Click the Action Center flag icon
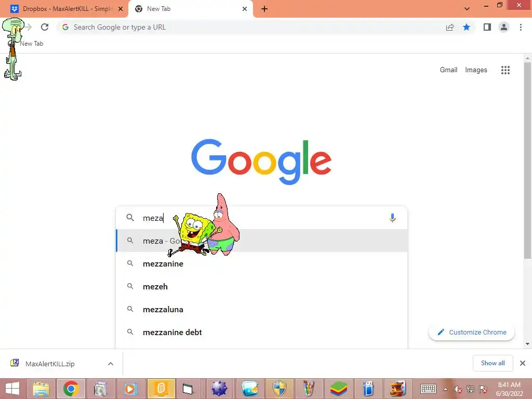 483,389
